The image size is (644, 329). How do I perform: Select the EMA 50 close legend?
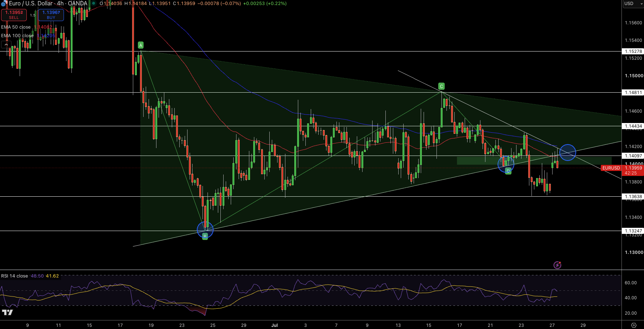(16, 27)
